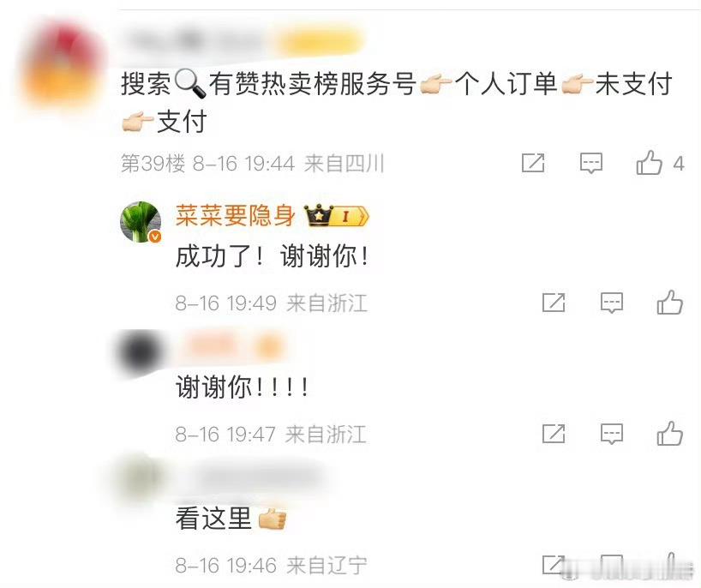Reply to the floor 39 comment
The height and width of the screenshot is (588, 701).
tap(590, 163)
